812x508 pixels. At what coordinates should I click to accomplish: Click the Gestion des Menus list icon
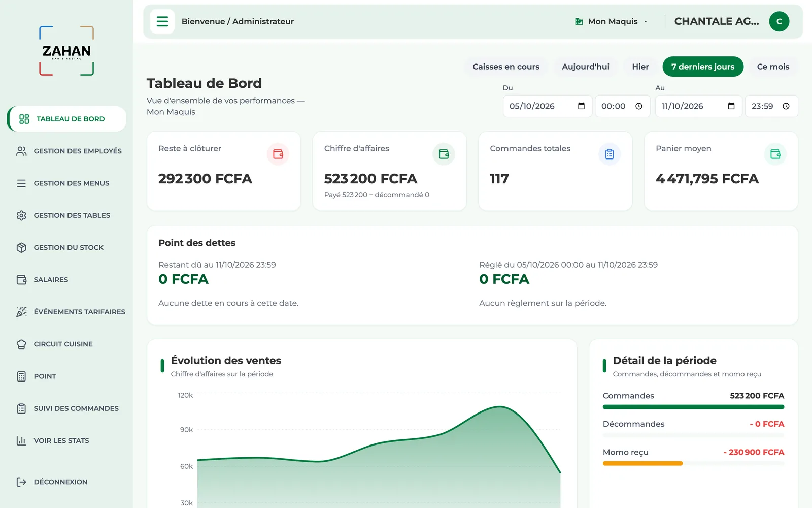21,183
